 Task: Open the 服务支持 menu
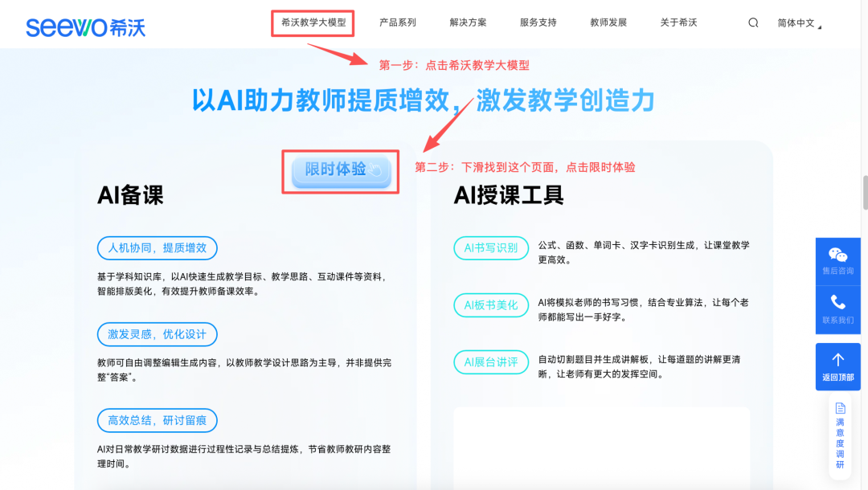pos(538,22)
